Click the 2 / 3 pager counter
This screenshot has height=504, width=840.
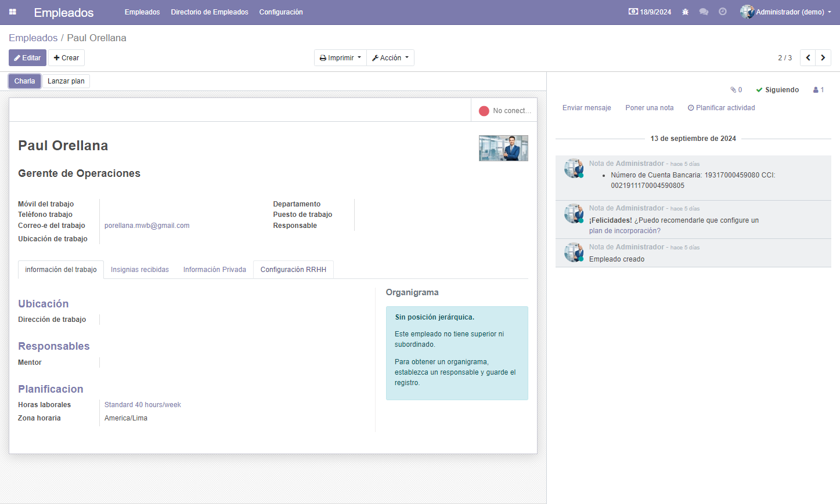pos(785,58)
